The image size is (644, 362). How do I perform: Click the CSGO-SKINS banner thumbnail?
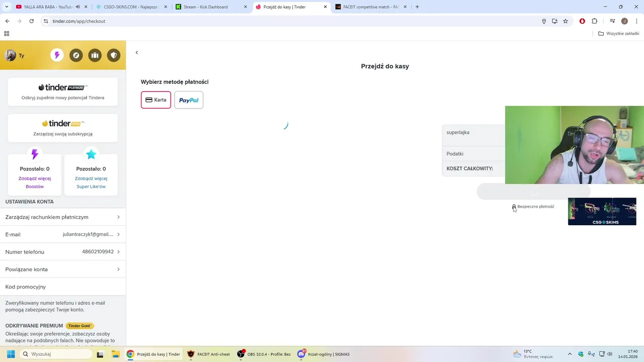pos(602,211)
